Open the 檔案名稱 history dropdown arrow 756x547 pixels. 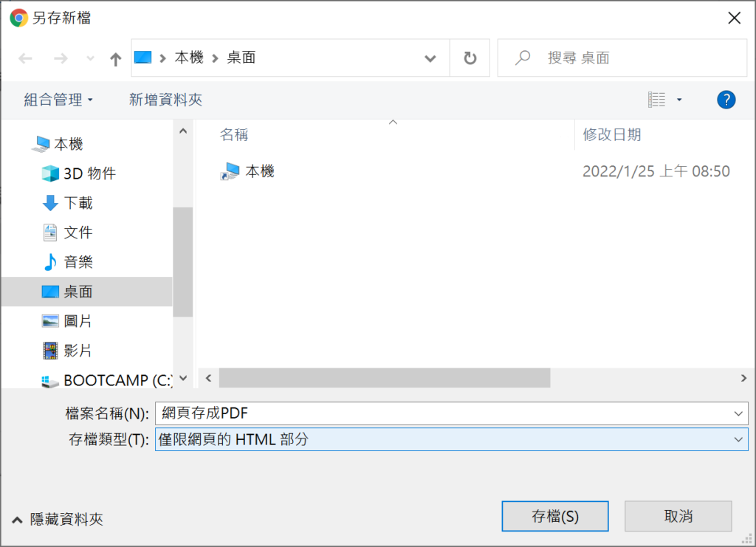(738, 413)
